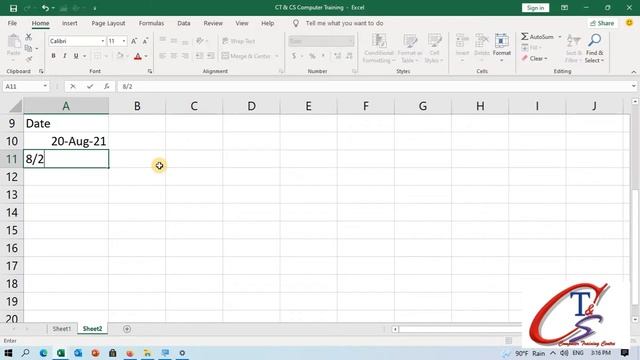
Task: Switch to the Formulas tab
Action: click(151, 23)
